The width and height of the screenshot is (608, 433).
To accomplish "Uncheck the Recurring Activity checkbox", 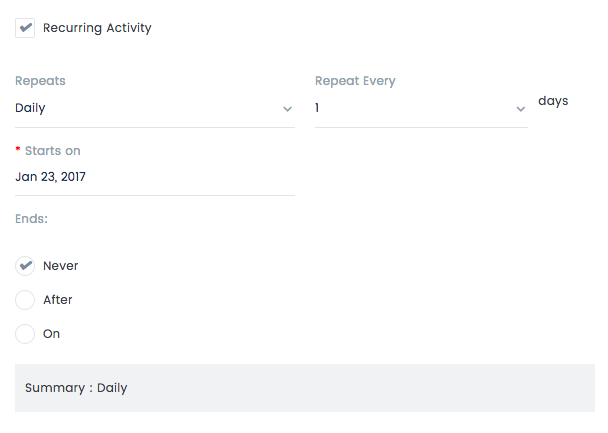I will pos(25,28).
